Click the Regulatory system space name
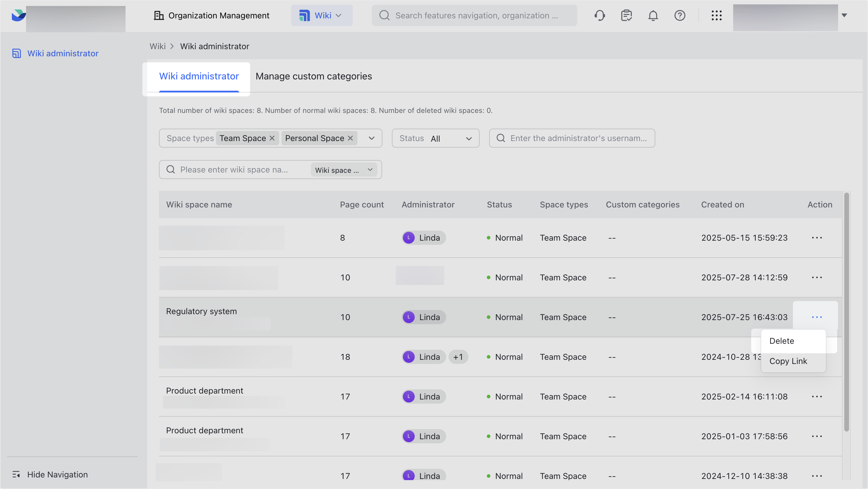 pyautogui.click(x=201, y=312)
